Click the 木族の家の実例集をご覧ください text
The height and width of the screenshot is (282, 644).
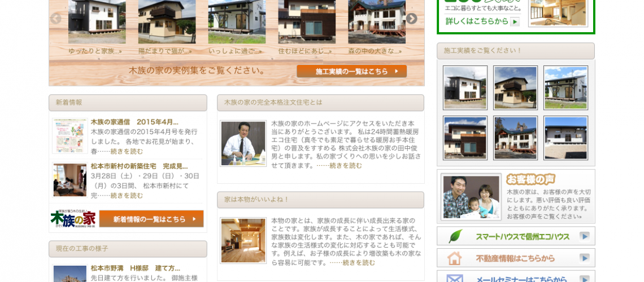tap(197, 70)
